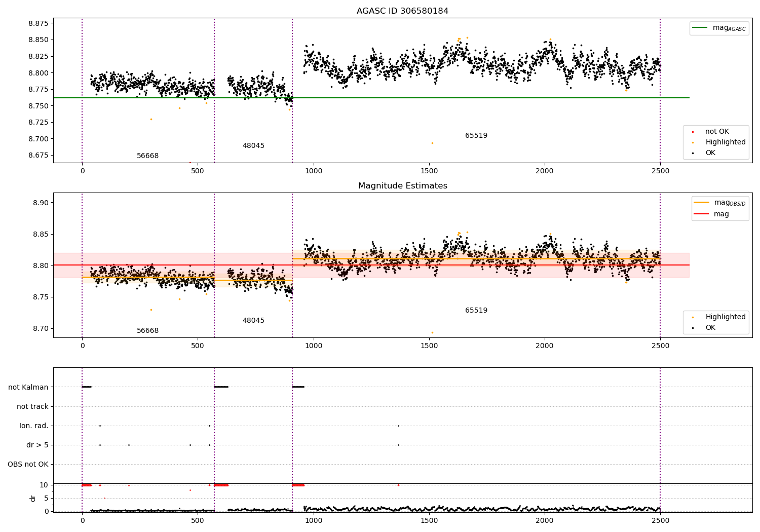Click the AGASC ID 306580184 plot title
This screenshot has width=760, height=532.
tap(402, 11)
